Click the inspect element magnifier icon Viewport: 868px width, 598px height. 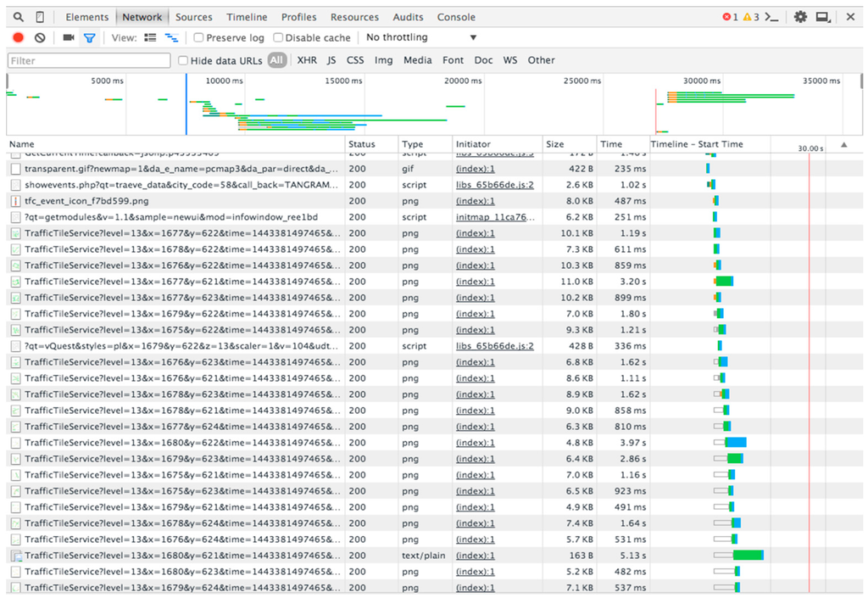18,17
